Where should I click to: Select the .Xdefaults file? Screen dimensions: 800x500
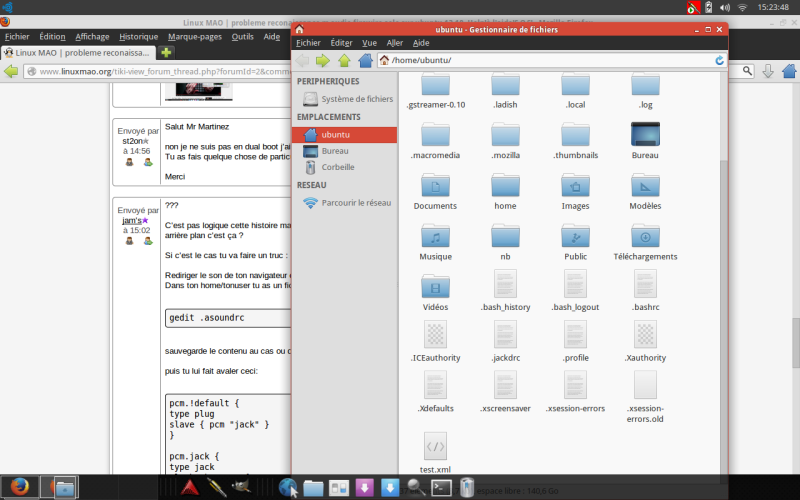(435, 392)
